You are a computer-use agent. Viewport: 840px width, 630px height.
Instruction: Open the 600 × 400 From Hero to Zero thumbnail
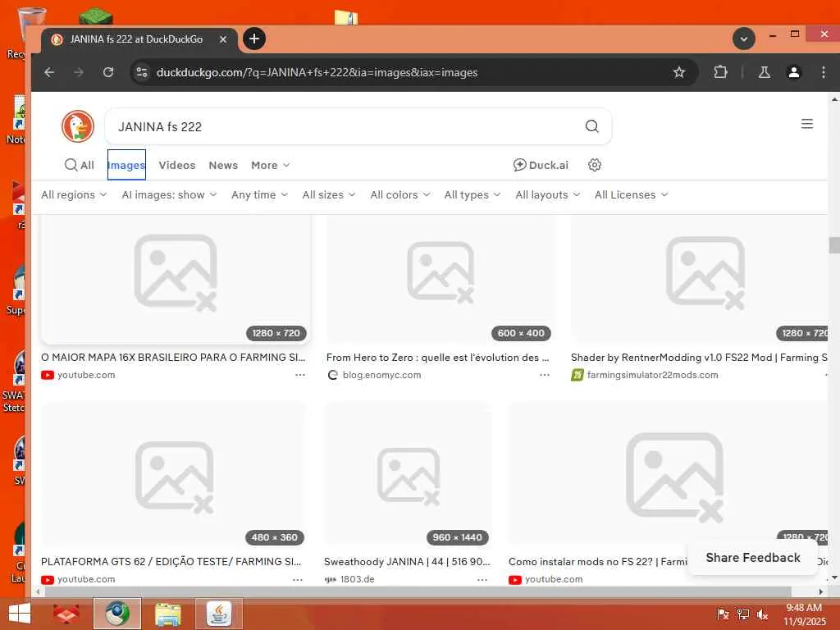pos(440,279)
